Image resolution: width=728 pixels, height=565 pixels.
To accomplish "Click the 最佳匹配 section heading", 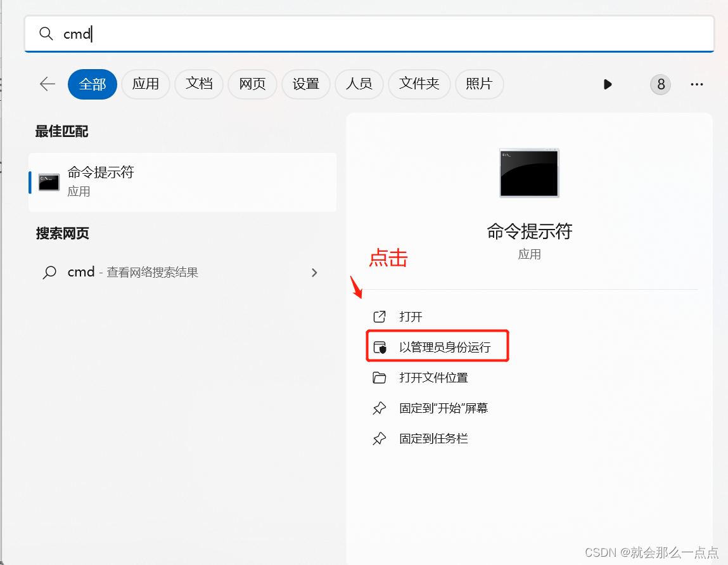I will 61,131.
